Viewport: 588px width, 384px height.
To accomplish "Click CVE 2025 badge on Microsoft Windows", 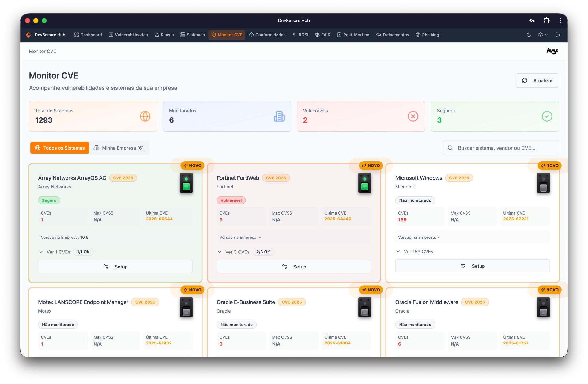I will [459, 178].
